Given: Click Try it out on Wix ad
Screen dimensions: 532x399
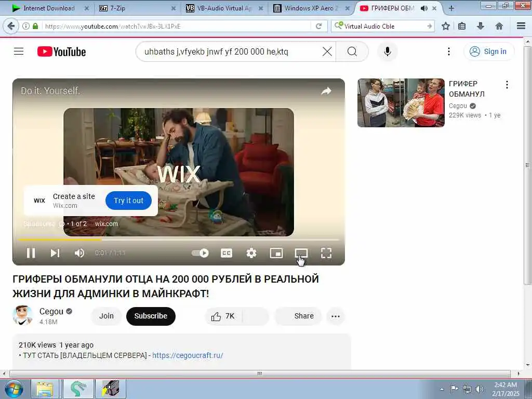Looking at the screenshot, I should tap(129, 201).
